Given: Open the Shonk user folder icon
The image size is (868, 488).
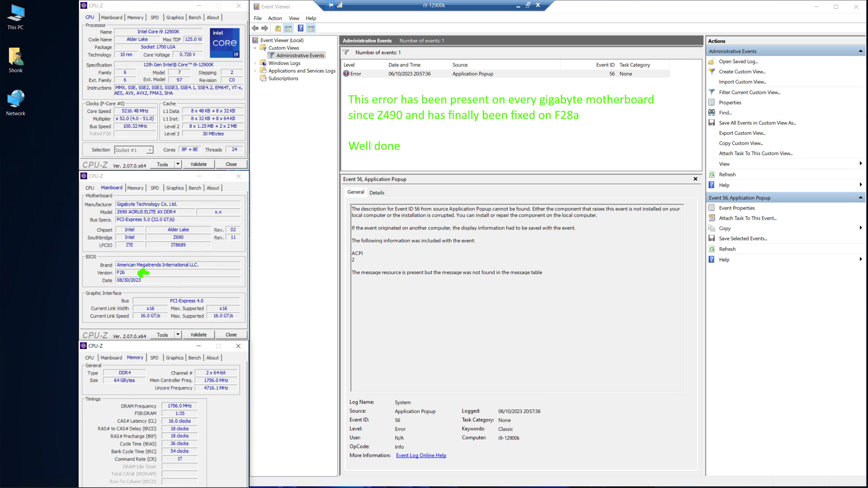Looking at the screenshot, I should (x=16, y=60).
